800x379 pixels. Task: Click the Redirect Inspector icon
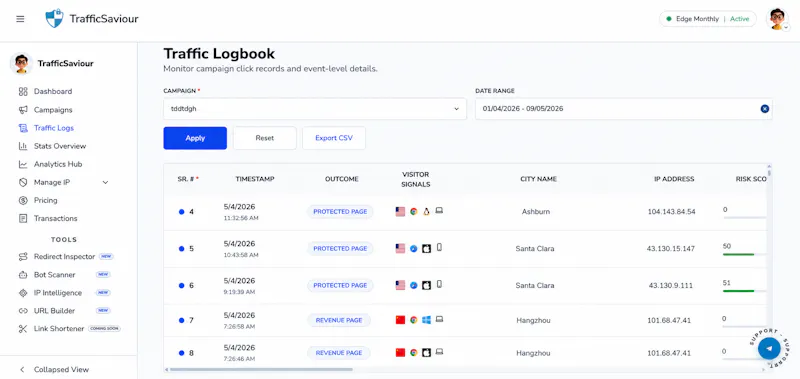pyautogui.click(x=22, y=257)
